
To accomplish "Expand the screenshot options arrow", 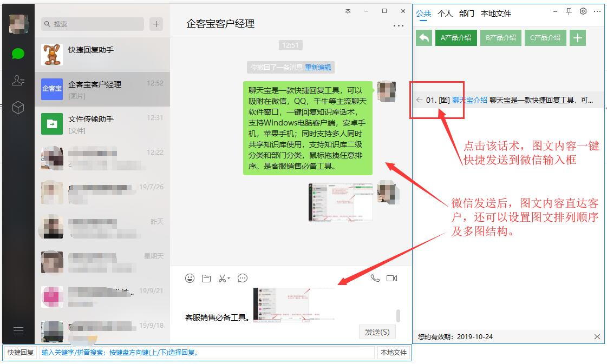I will pyautogui.click(x=229, y=278).
